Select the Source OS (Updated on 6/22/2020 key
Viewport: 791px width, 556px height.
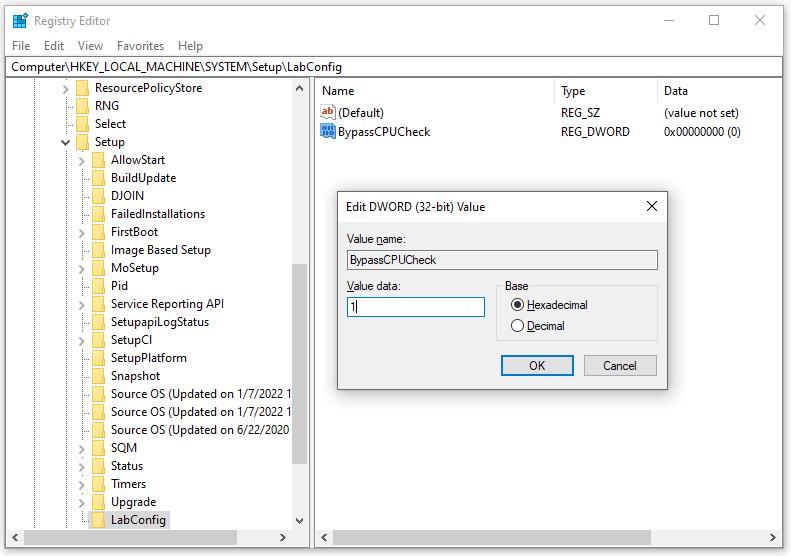(200, 430)
